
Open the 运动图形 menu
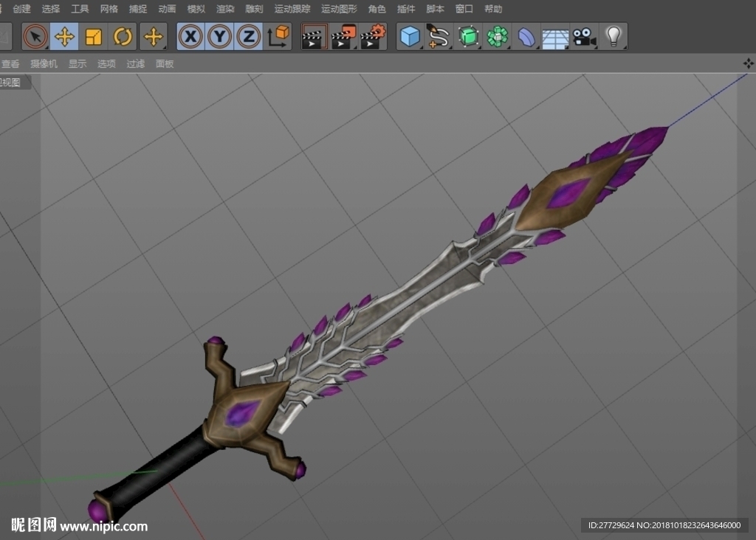point(340,9)
